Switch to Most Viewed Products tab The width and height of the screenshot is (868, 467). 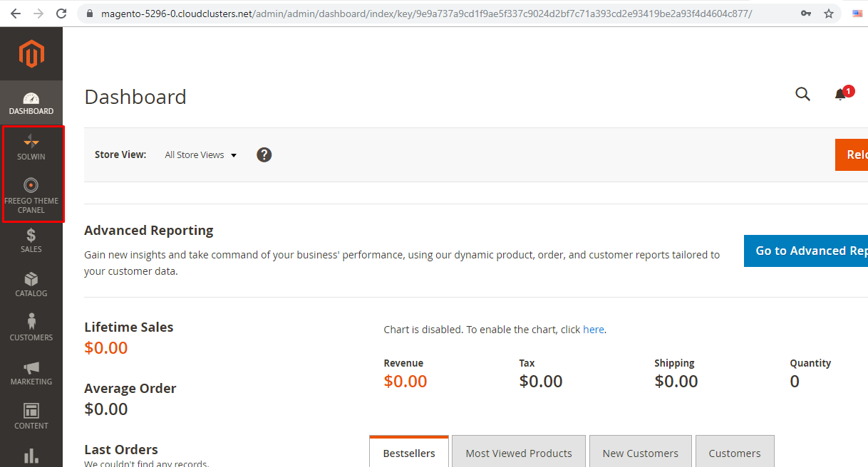pos(518,453)
